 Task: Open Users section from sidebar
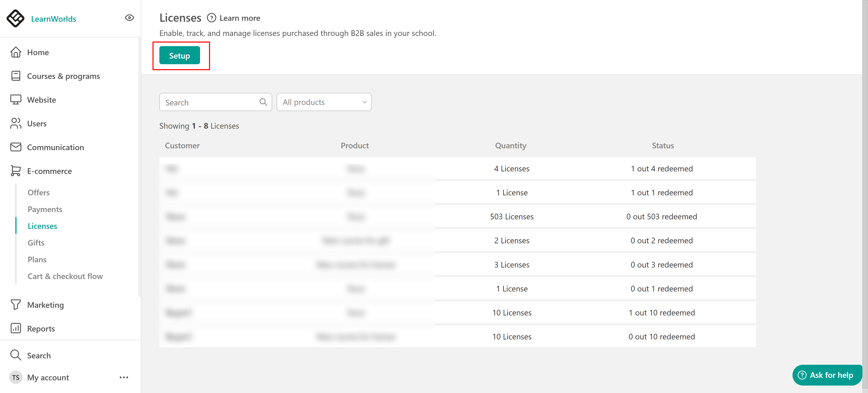click(x=37, y=124)
